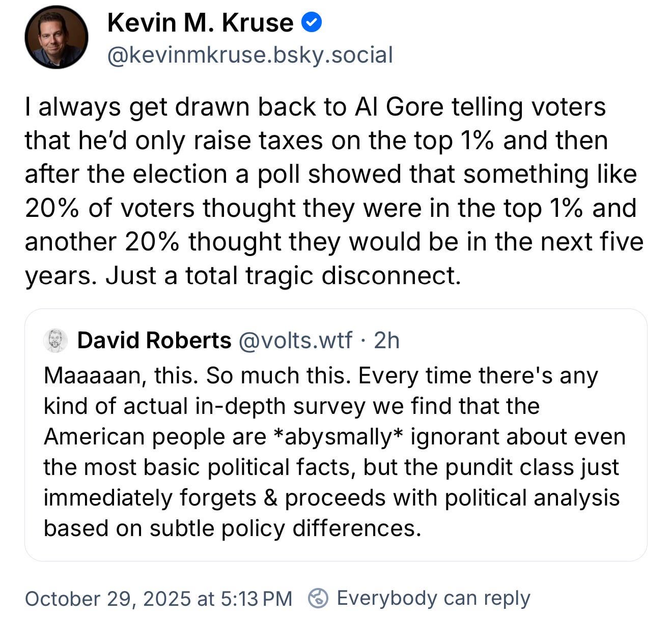Click David Roberts' small avatar
Image resolution: width=672 pixels, height=617 pixels.
pos(55,340)
